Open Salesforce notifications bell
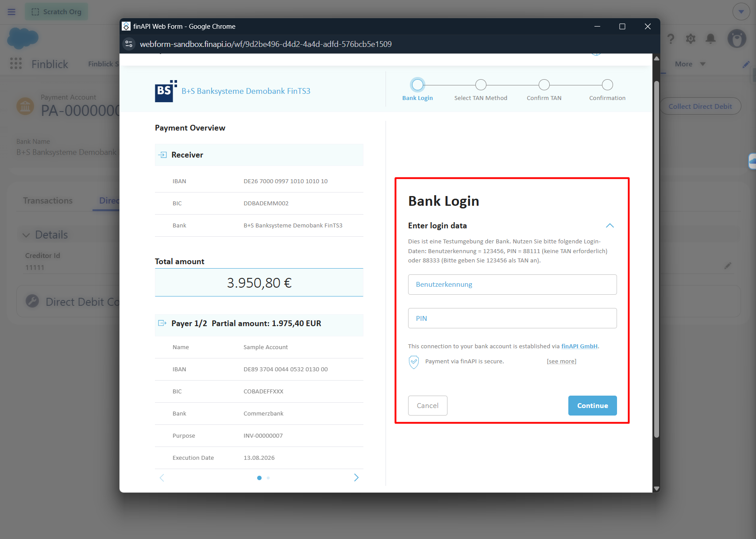756x539 pixels. click(x=710, y=39)
